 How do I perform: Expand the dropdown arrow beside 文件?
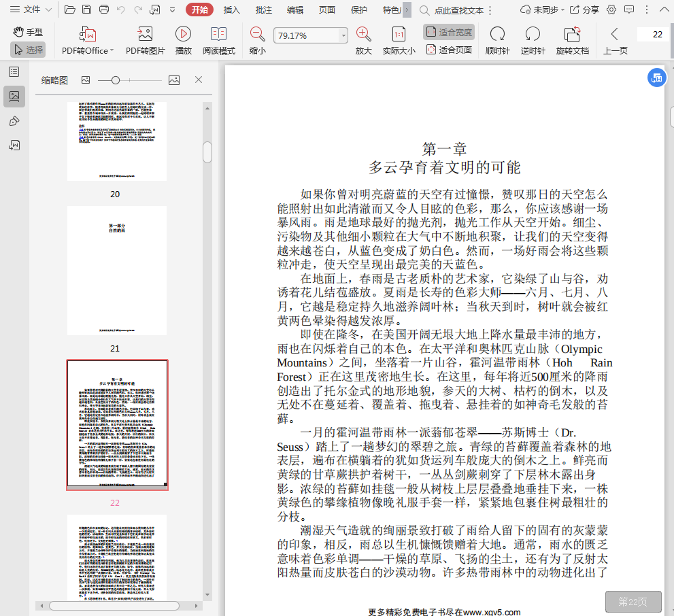coord(48,10)
